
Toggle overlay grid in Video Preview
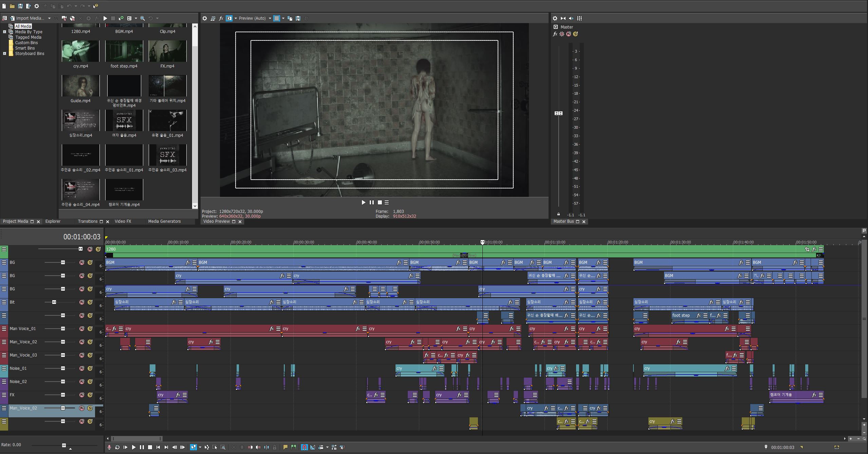277,18
